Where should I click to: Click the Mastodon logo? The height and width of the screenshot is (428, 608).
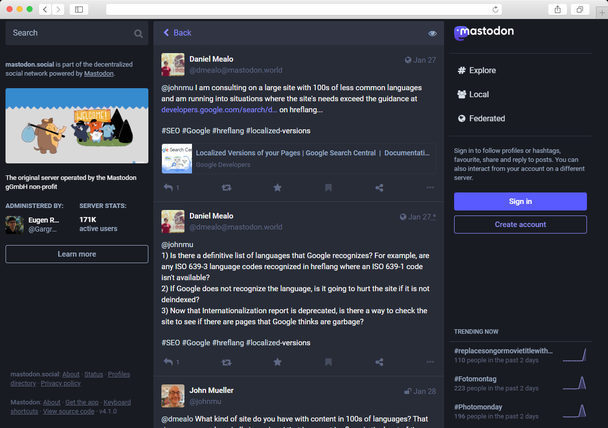tap(484, 33)
